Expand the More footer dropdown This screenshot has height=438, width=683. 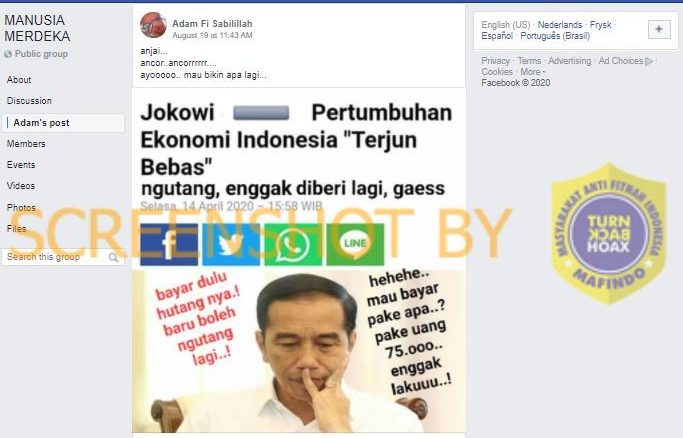point(533,72)
